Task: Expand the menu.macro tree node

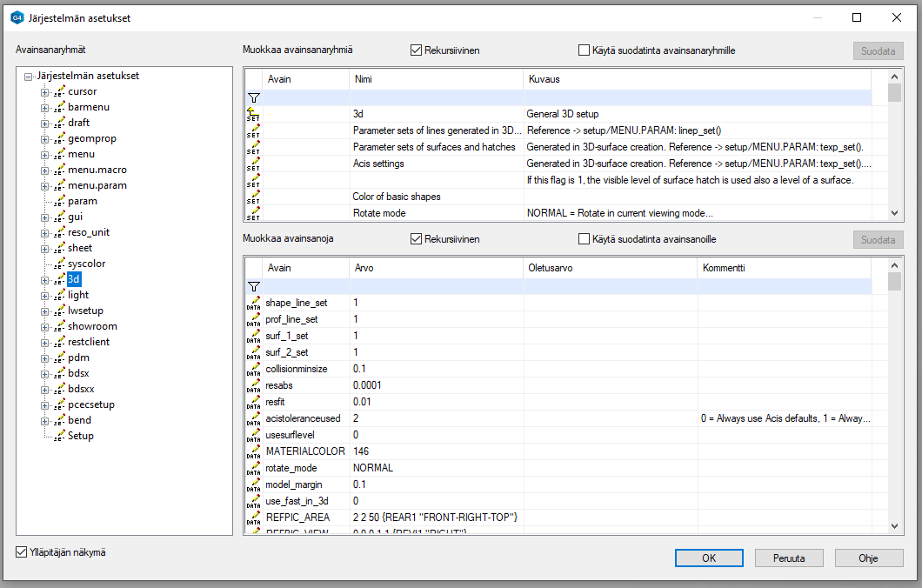Action: pos(45,170)
